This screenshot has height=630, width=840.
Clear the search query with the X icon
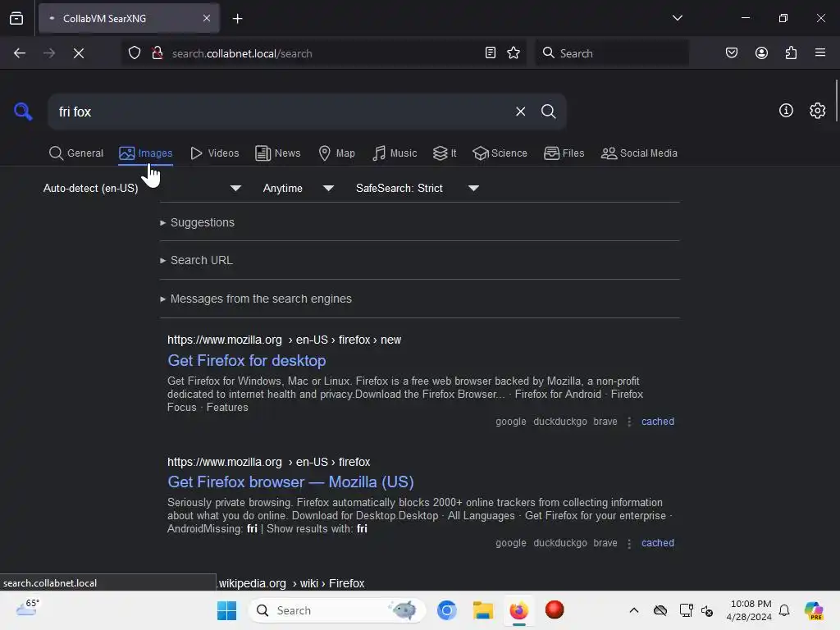pyautogui.click(x=520, y=112)
